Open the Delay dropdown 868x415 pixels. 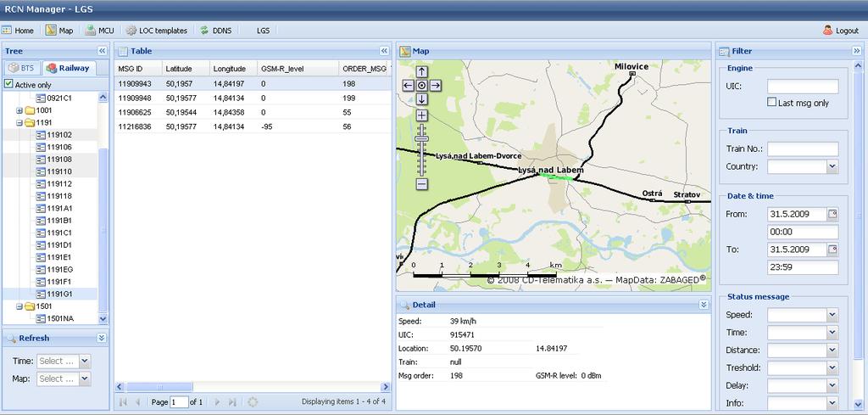(832, 385)
